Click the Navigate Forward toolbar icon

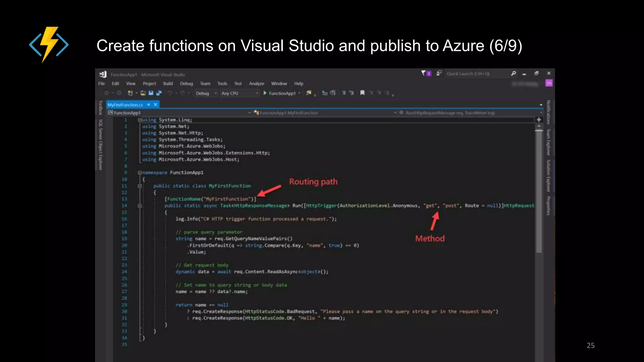coord(119,93)
